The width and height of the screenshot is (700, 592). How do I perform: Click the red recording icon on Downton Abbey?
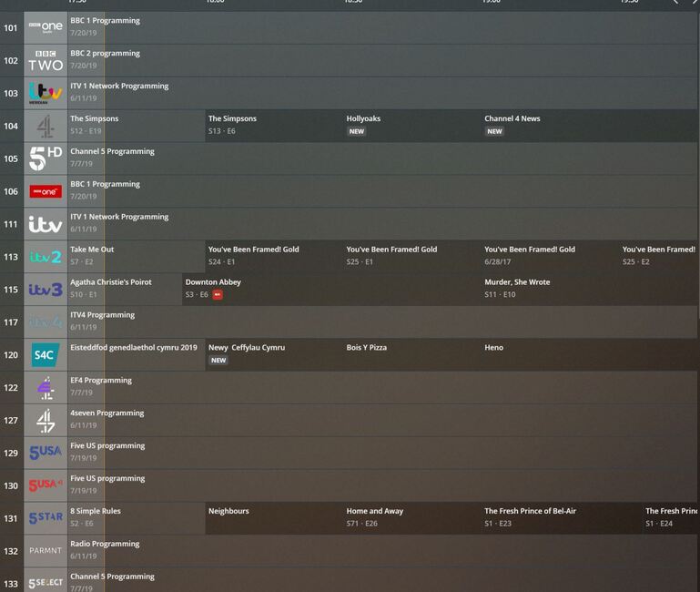218,294
